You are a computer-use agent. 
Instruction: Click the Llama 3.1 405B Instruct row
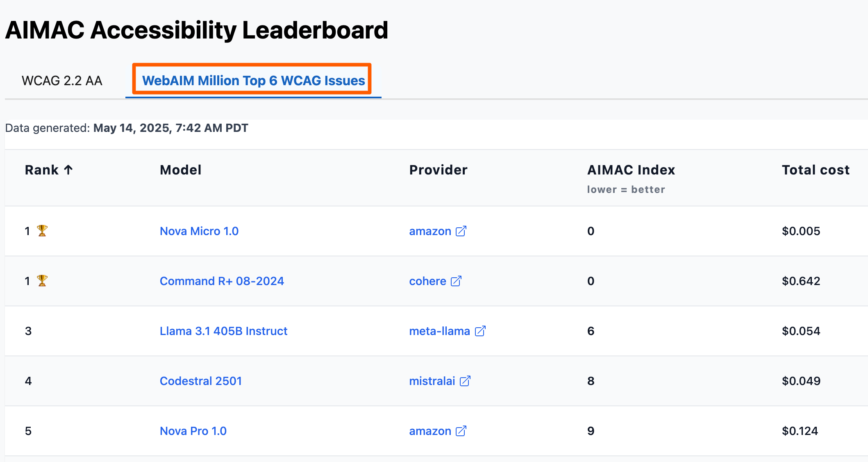pyautogui.click(x=223, y=331)
